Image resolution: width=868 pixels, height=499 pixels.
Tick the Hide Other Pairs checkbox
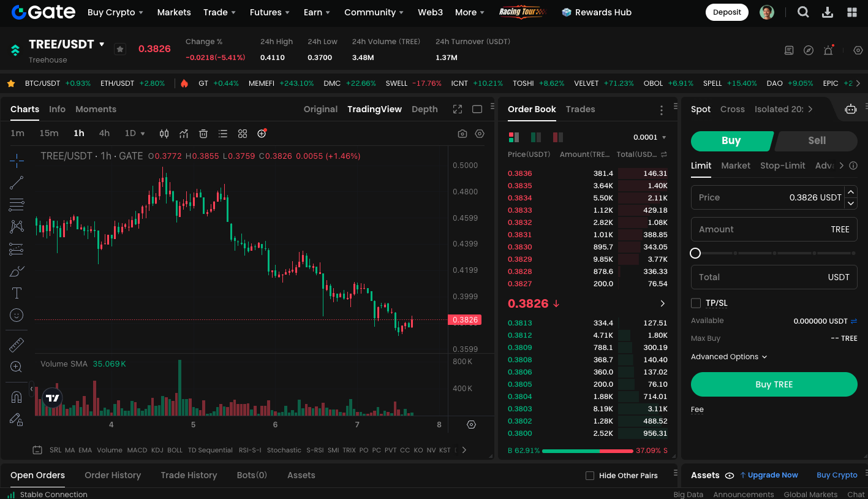590,476
